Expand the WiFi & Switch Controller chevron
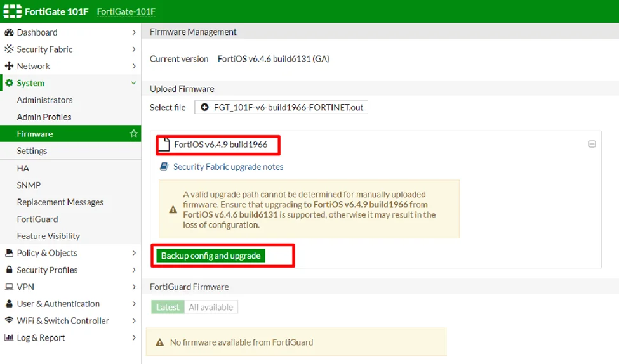 click(134, 321)
